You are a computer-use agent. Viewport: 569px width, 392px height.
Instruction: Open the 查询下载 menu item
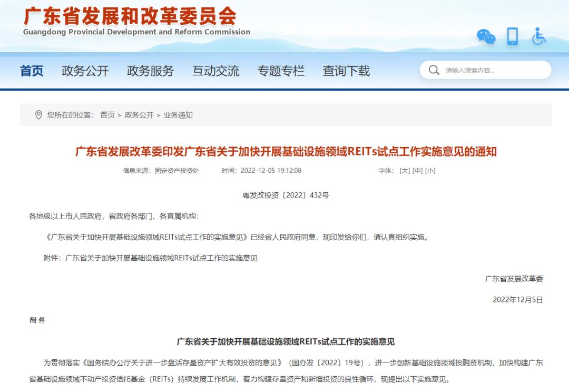(x=345, y=71)
